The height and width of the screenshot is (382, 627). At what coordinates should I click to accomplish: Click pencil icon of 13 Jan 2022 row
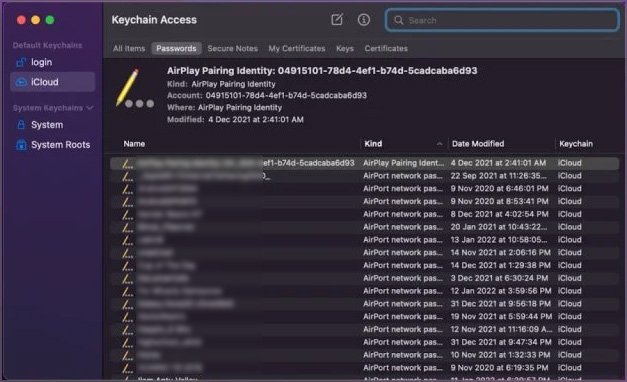127,240
